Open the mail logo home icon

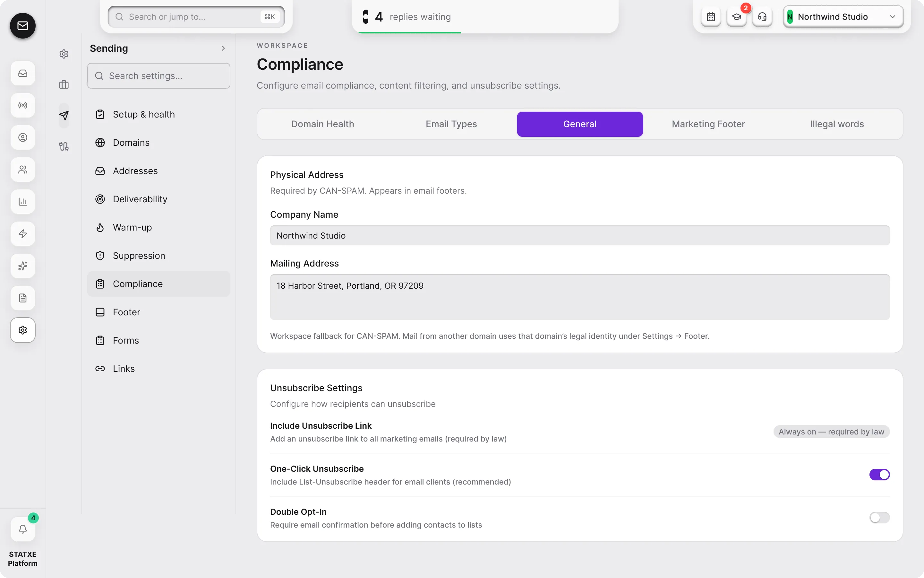(22, 26)
